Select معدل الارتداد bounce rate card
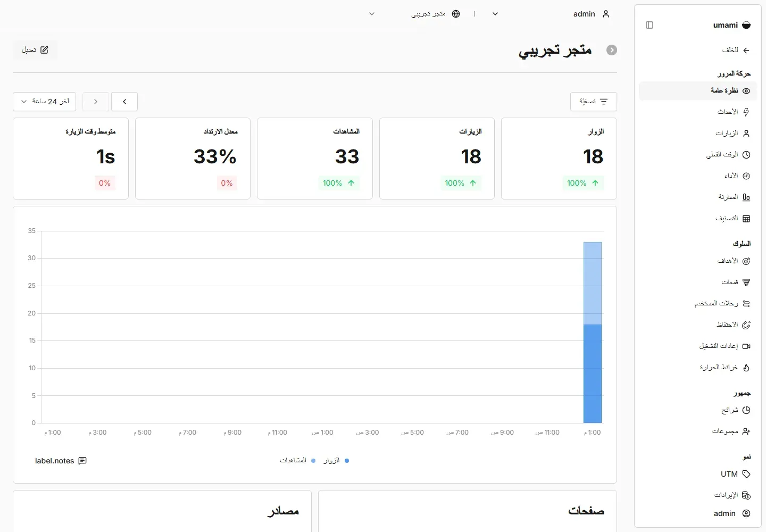 pos(193,159)
